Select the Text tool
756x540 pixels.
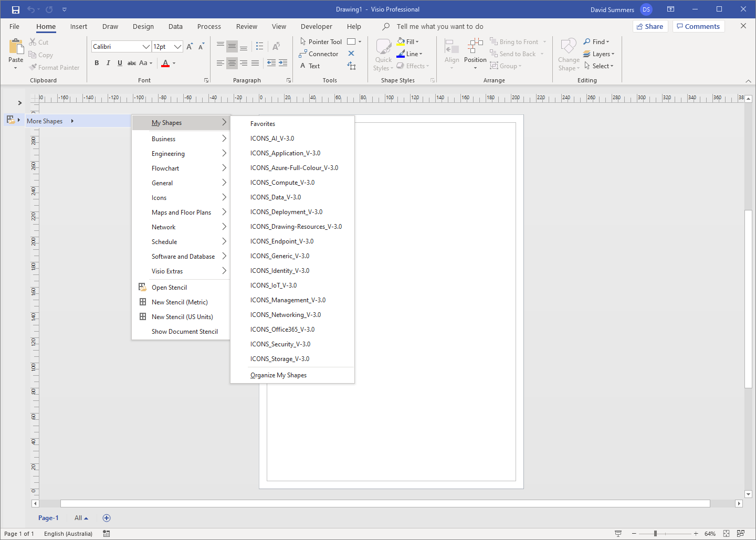310,66
